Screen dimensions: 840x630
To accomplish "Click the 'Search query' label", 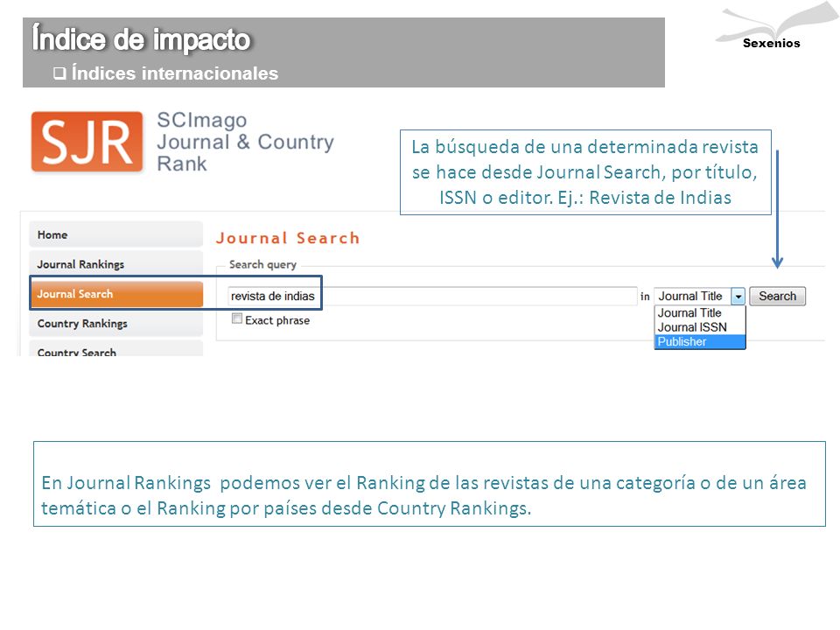I will pyautogui.click(x=262, y=264).
